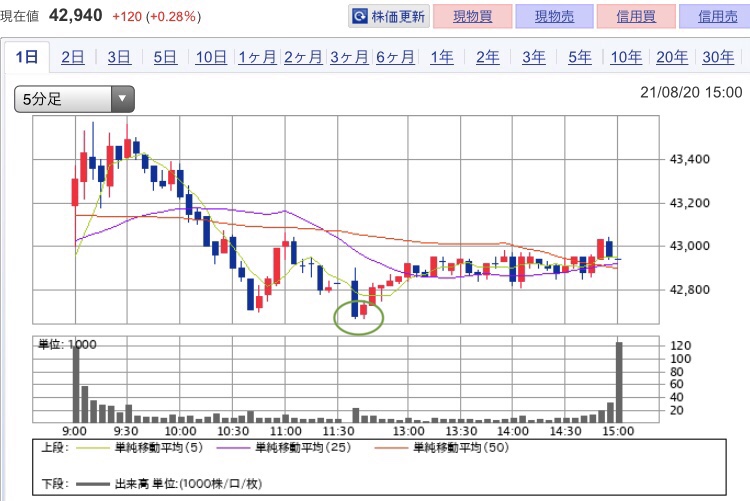View the 10年 chart
750x501 pixels.
point(626,57)
